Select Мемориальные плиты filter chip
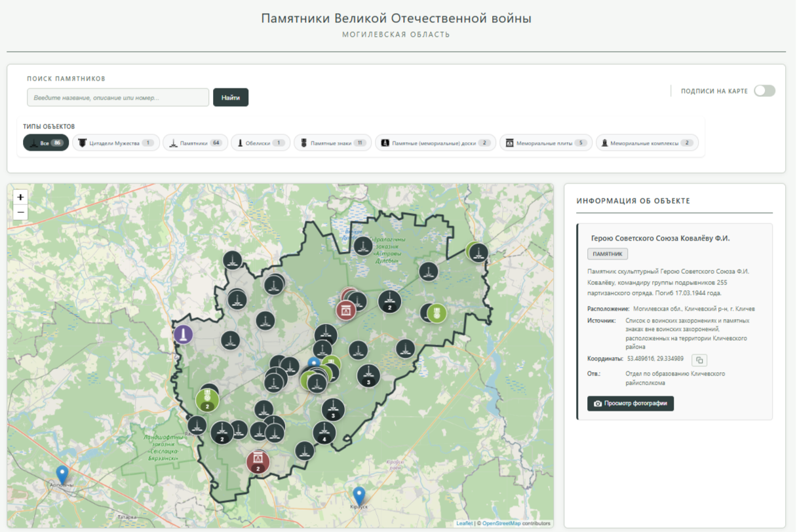 pyautogui.click(x=546, y=143)
